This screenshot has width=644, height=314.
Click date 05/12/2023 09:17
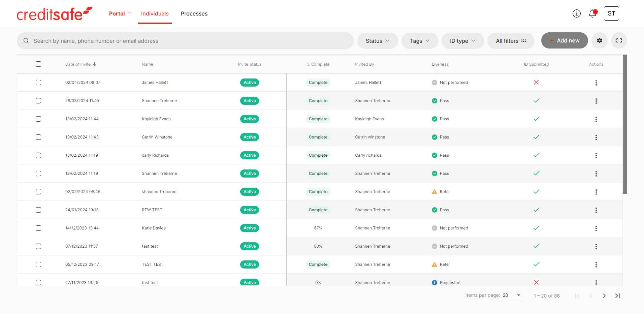point(82,264)
